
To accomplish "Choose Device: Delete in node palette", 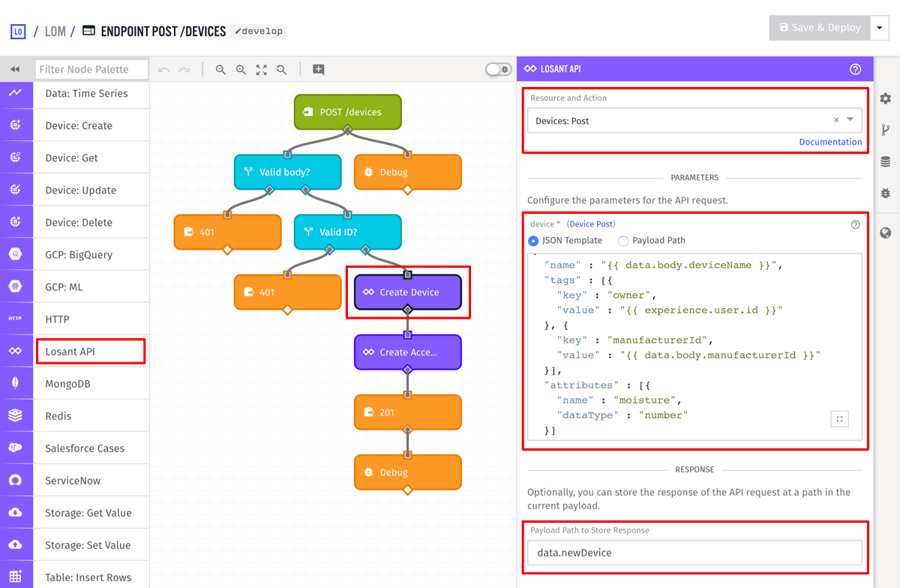I will pos(91,223).
